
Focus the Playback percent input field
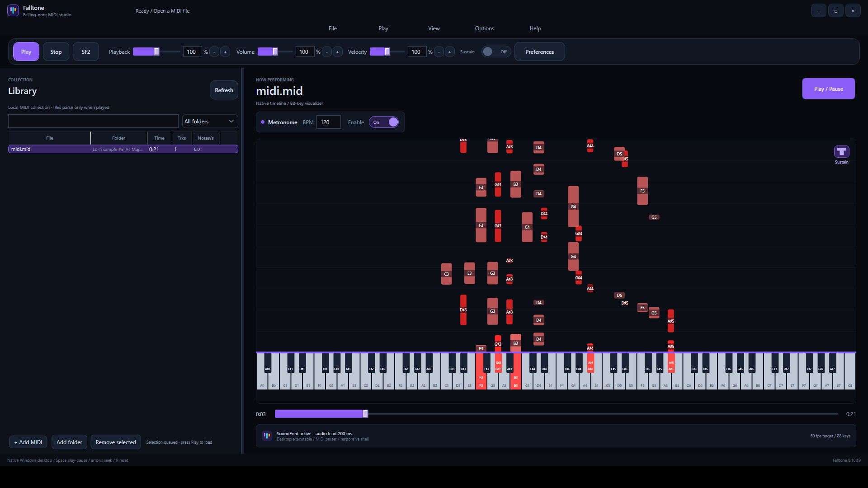pyautogui.click(x=192, y=52)
